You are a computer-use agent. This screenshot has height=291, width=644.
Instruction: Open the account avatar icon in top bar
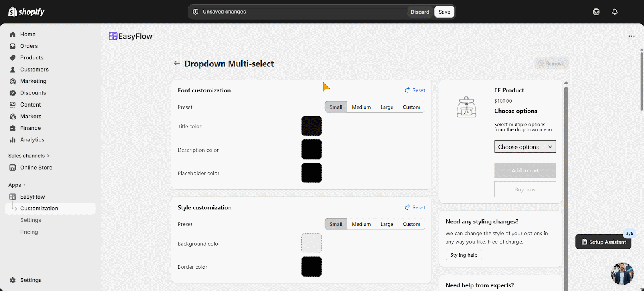point(596,12)
